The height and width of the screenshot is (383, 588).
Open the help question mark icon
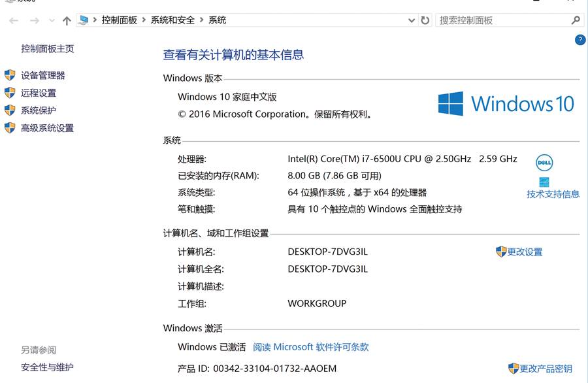(x=580, y=40)
